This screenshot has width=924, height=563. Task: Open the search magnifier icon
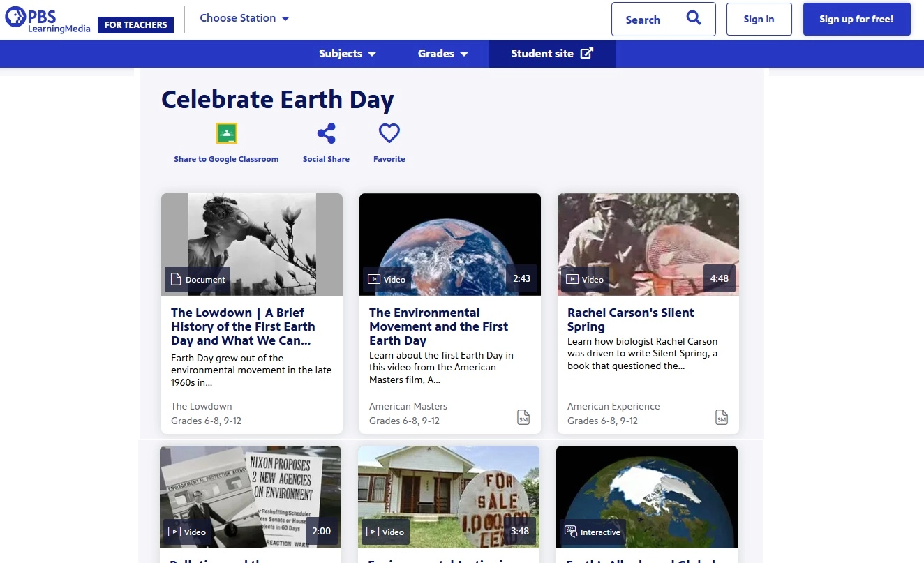coord(693,19)
